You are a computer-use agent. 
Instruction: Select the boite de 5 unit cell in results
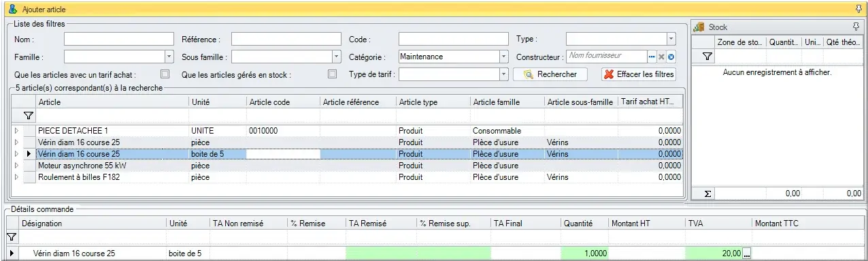[x=218, y=154]
